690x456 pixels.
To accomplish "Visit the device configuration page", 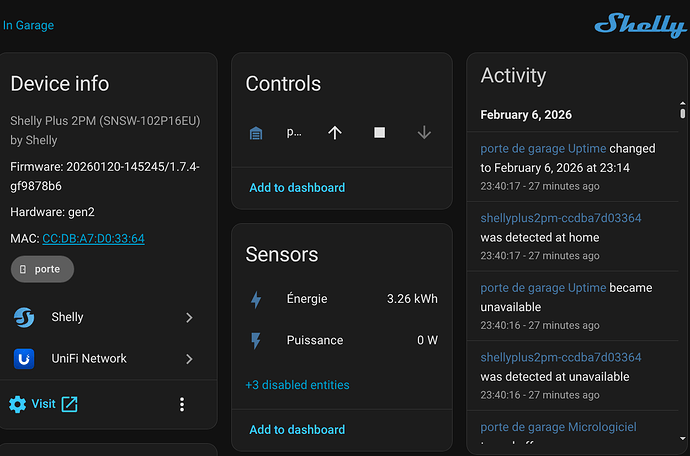I will 43,404.
